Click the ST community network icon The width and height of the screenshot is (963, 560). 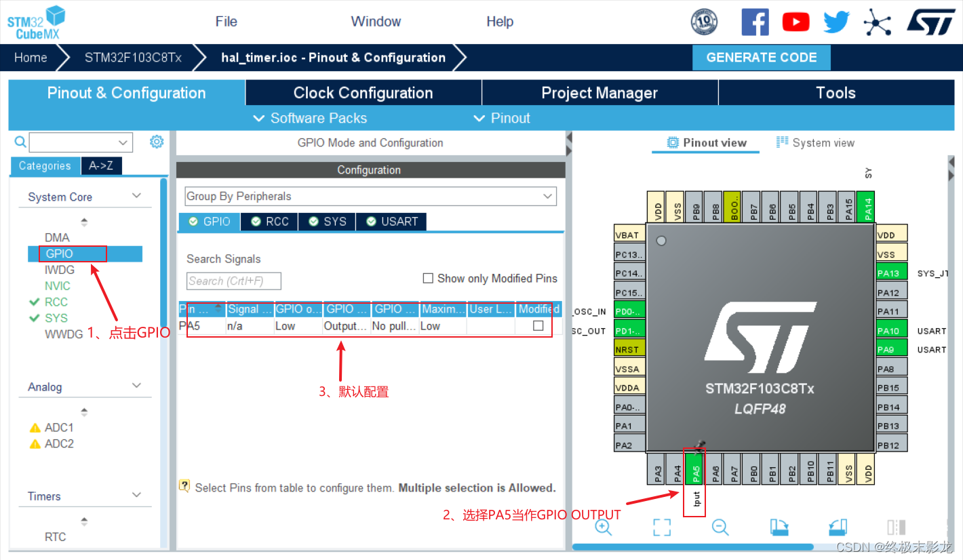pos(877,22)
